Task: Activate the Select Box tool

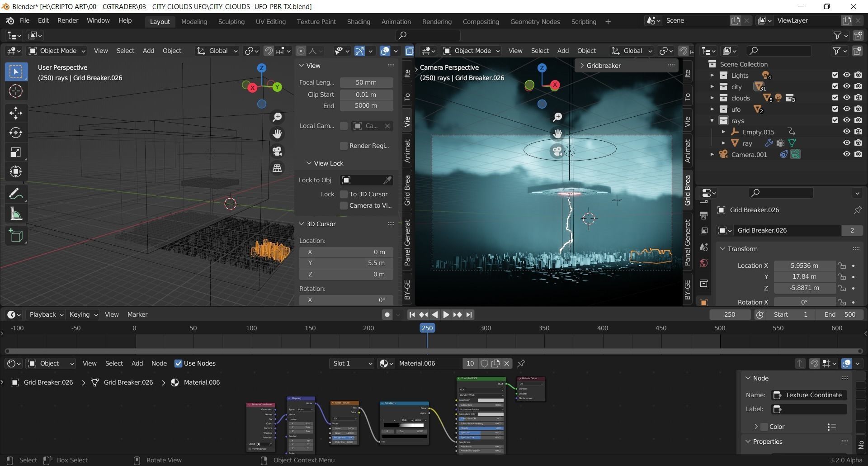Action: [x=16, y=71]
